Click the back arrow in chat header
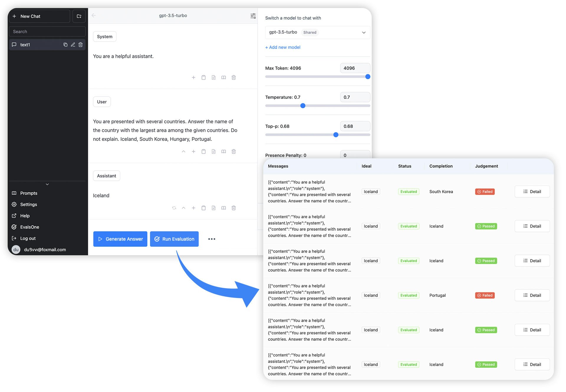This screenshot has height=392, width=566. [94, 15]
